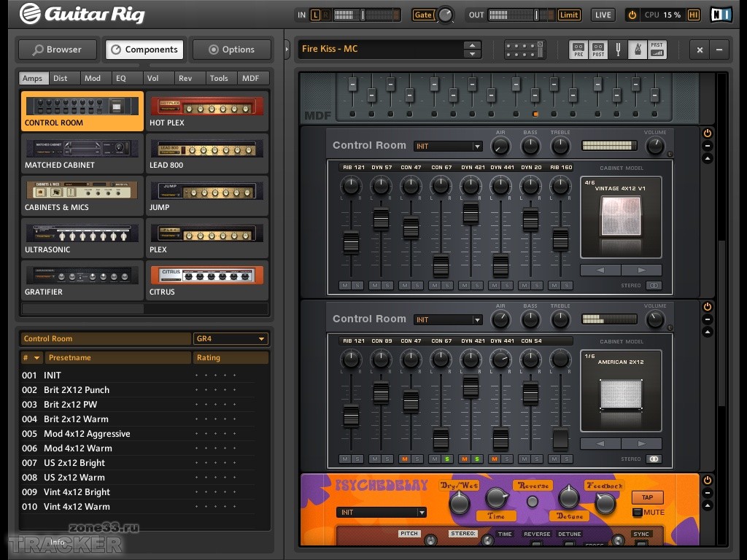Toggle Psychedelay MUTE switch

click(x=637, y=513)
